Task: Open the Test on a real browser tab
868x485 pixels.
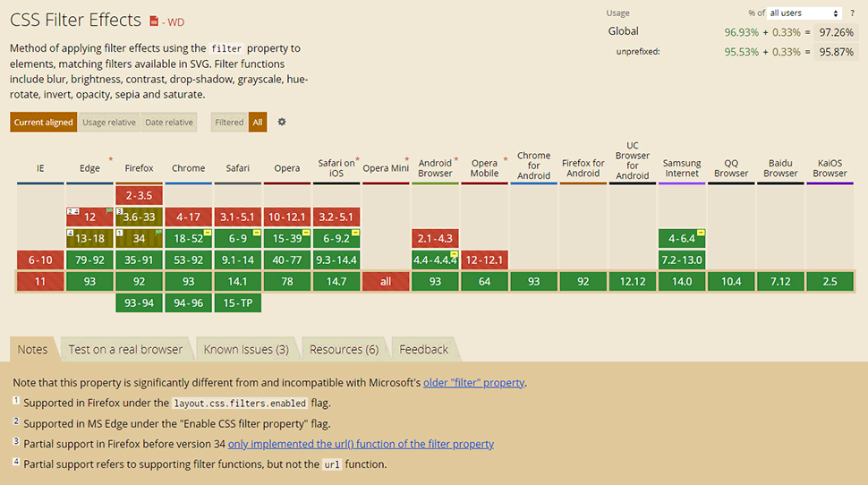Action: 125,349
